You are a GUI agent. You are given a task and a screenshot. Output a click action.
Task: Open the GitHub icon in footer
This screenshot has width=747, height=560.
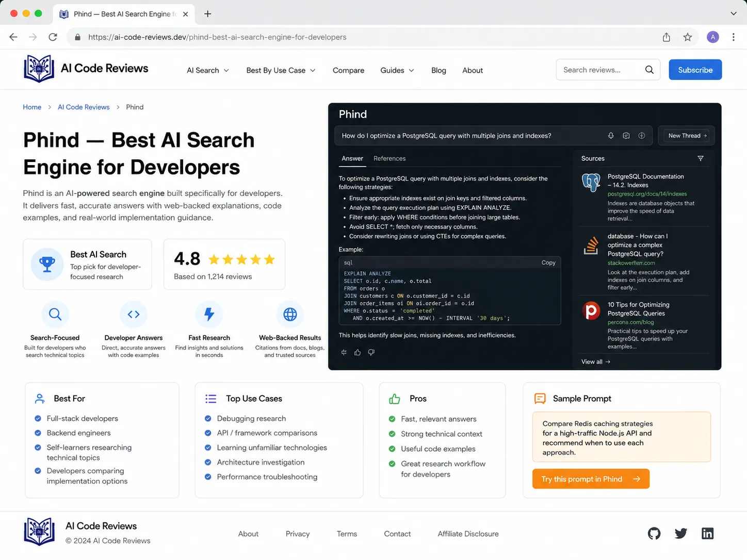[654, 533]
